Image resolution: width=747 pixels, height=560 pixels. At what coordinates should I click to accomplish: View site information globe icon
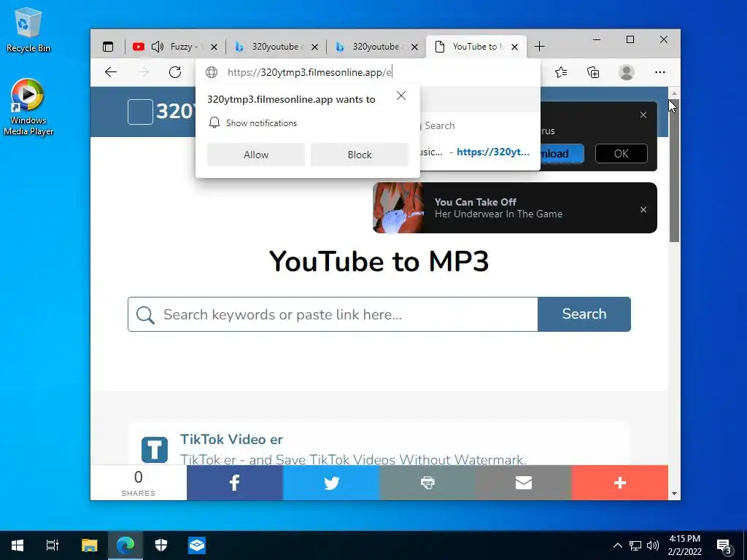(212, 72)
